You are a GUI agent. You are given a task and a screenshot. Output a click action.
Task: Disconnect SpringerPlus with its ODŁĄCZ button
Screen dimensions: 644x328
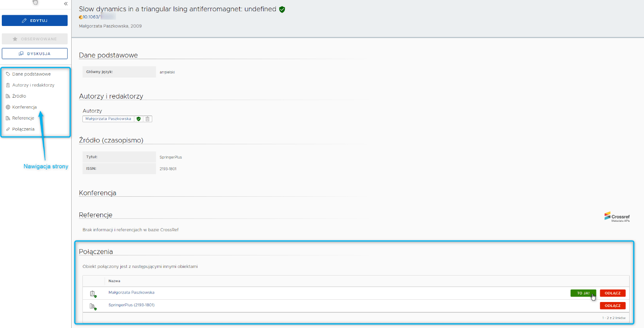coord(612,306)
